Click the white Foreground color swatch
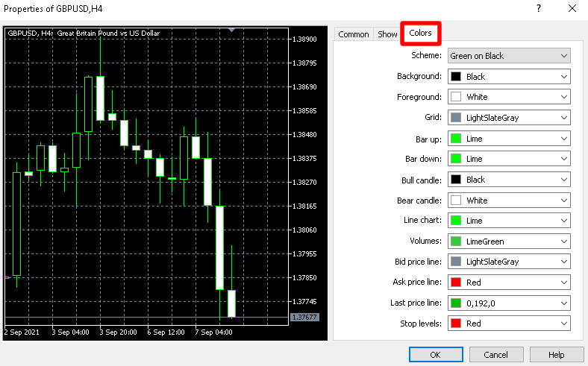 (456, 97)
